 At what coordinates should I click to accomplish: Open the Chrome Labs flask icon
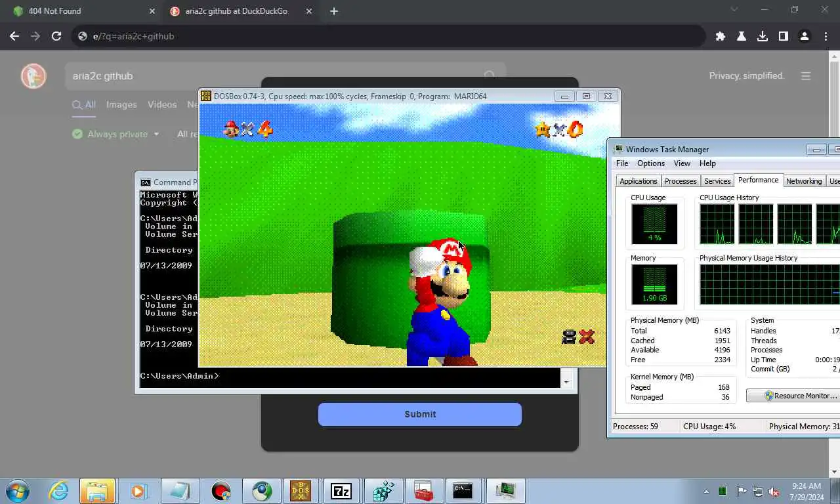742,36
